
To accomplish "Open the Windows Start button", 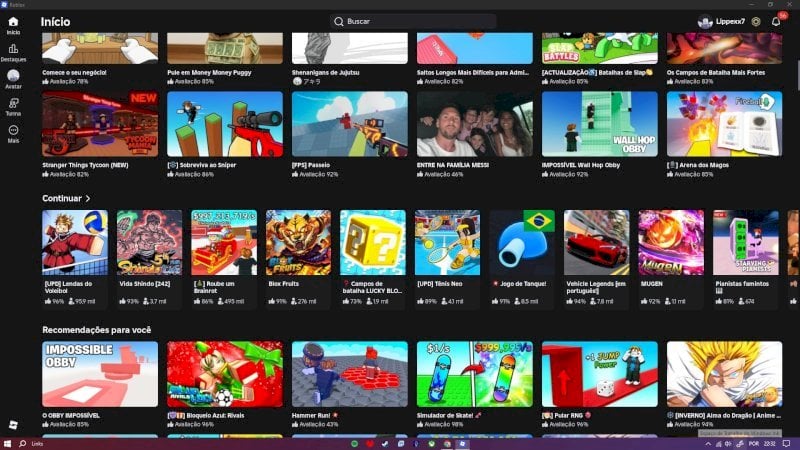I will tap(9, 442).
